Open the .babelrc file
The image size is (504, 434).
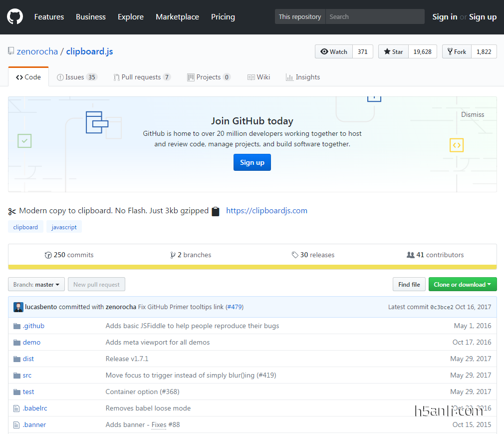tap(35, 408)
